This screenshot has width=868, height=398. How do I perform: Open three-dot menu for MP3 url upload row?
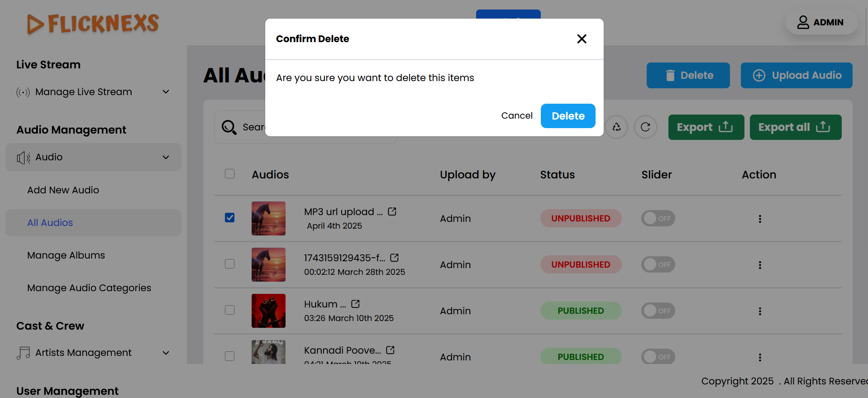coord(760,219)
